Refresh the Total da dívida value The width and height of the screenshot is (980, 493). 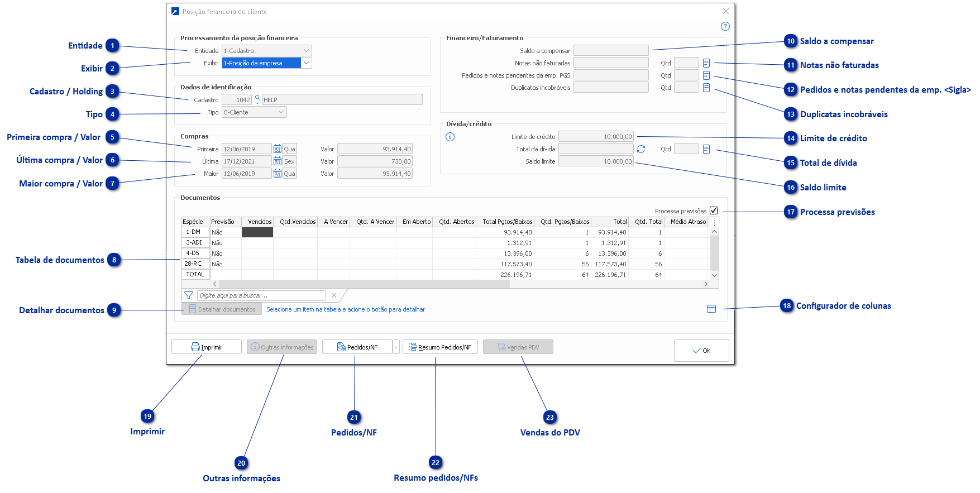pos(641,149)
